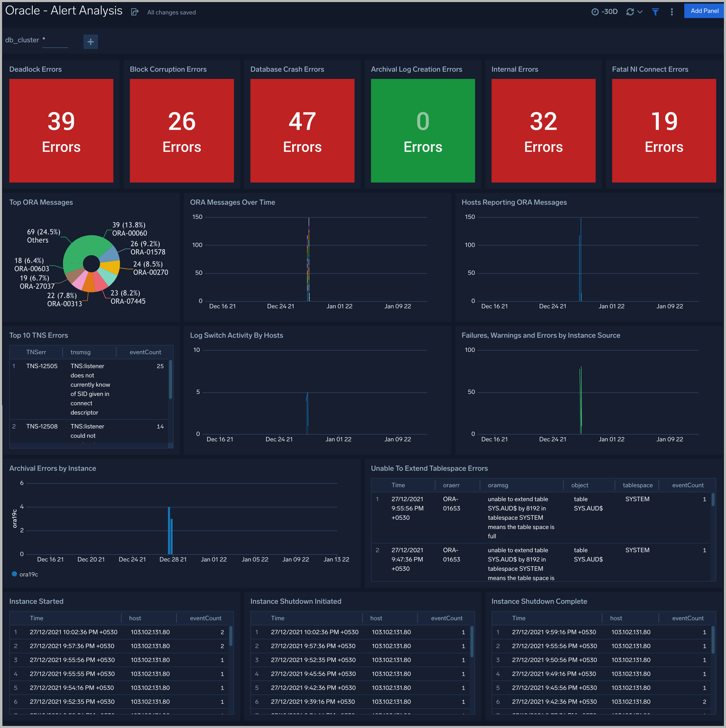Viewport: 726px width, 728px height.
Task: Click the refresh icon in the top toolbar
Action: (x=630, y=12)
